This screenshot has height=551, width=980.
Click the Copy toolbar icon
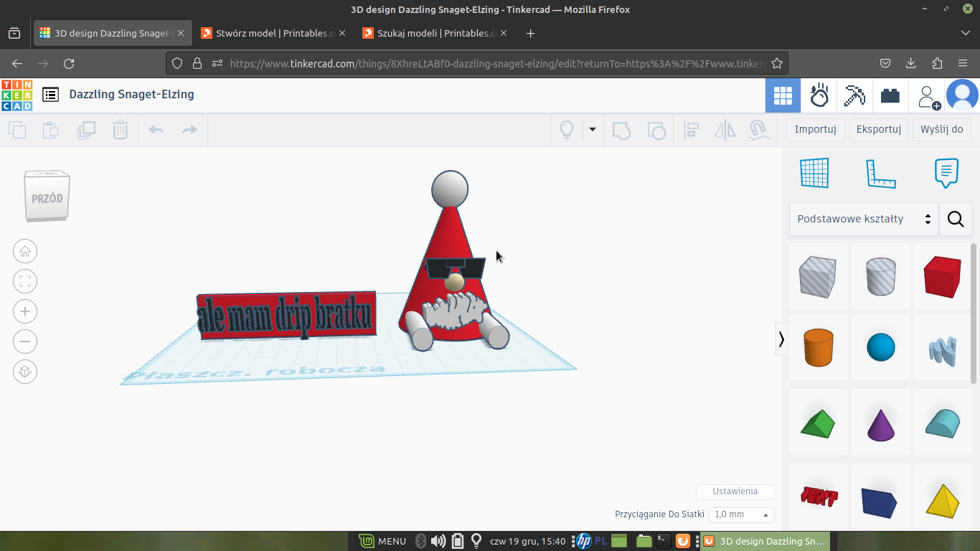17,130
